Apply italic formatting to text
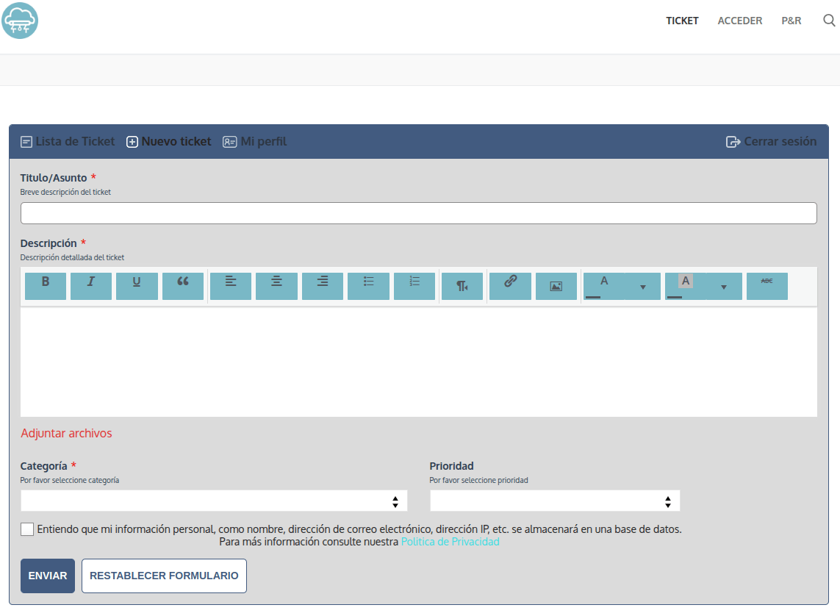The width and height of the screenshot is (840, 616). tap(91, 286)
